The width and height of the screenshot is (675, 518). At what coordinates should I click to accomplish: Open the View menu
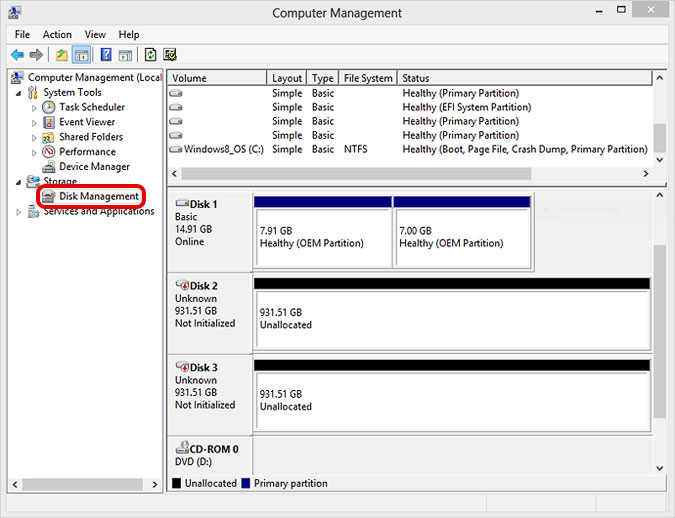(95, 34)
